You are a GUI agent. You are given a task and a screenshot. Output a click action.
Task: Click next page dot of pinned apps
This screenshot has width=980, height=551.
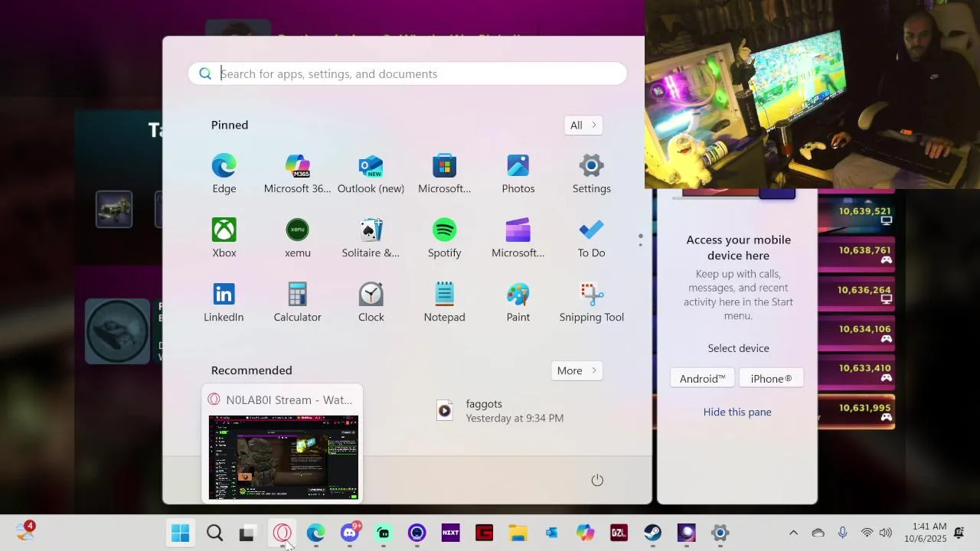click(640, 245)
